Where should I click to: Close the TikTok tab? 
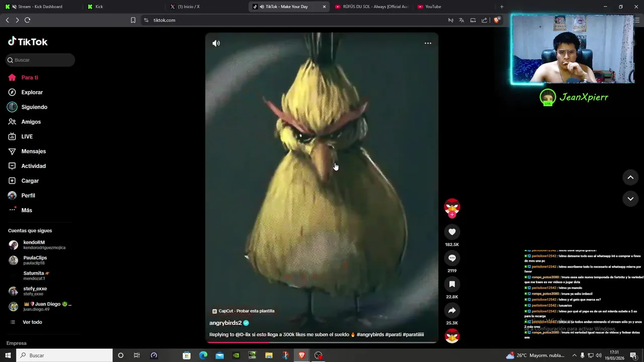click(x=324, y=7)
